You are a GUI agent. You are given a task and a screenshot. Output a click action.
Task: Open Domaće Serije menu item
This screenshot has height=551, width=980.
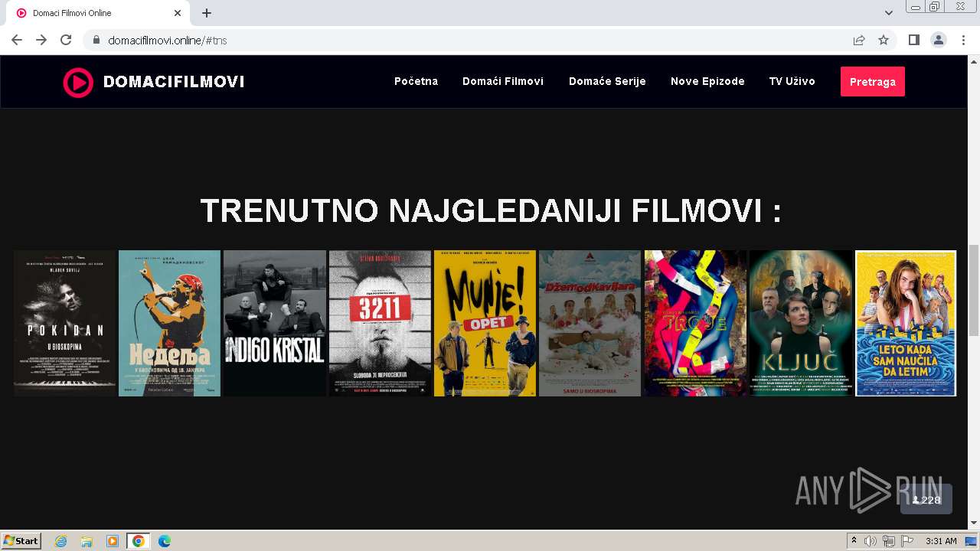point(607,81)
